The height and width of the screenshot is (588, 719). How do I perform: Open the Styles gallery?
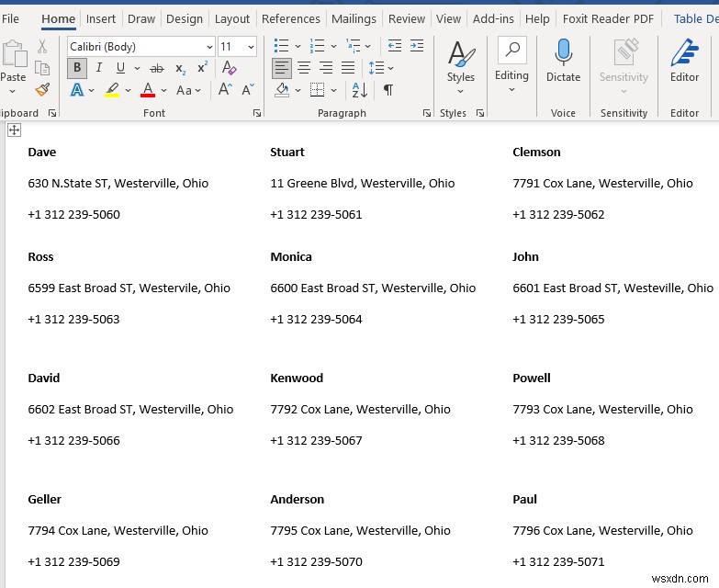click(461, 65)
